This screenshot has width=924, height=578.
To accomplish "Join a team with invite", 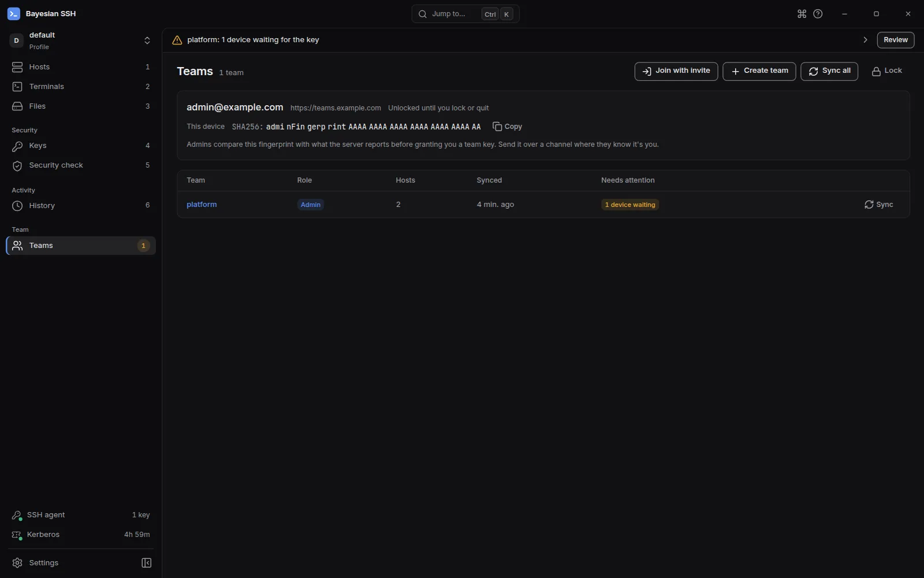I will pos(676,71).
